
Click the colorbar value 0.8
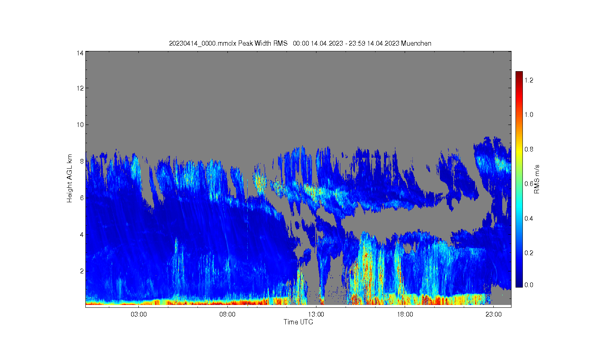(529, 149)
